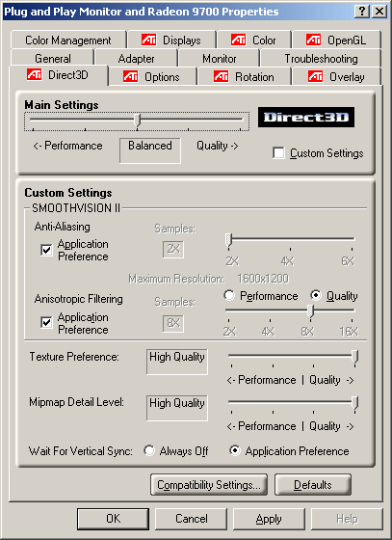Click the Mipmap Detail Level slider thumb
392x540 pixels.
point(355,403)
